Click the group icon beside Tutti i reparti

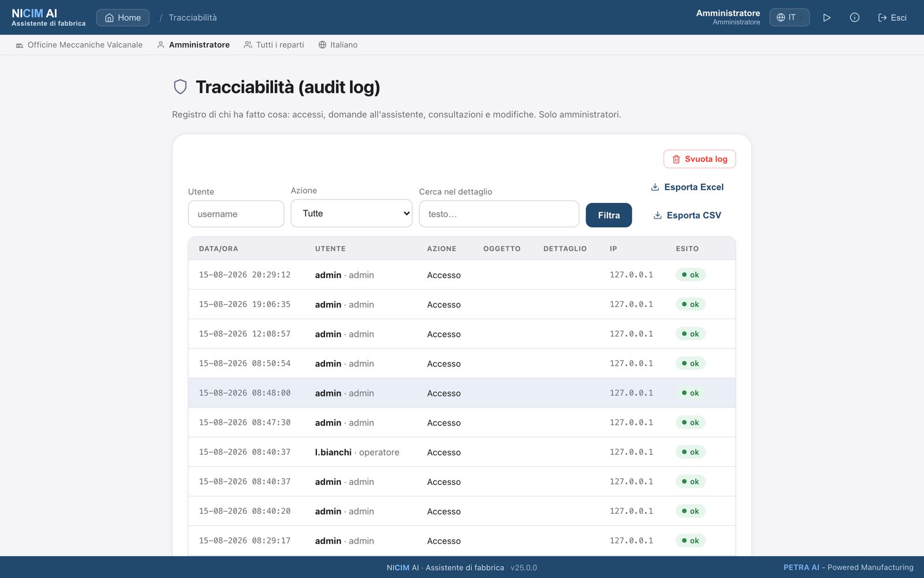click(248, 45)
